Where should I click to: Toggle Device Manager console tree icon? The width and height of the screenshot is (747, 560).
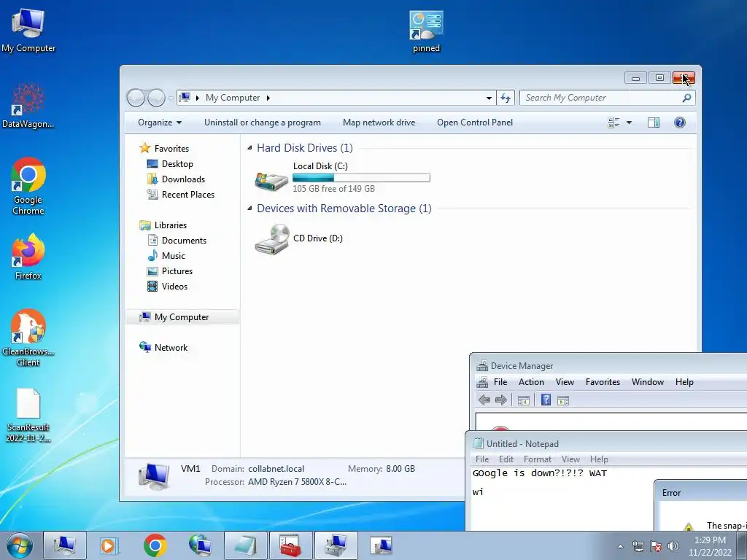click(x=524, y=400)
